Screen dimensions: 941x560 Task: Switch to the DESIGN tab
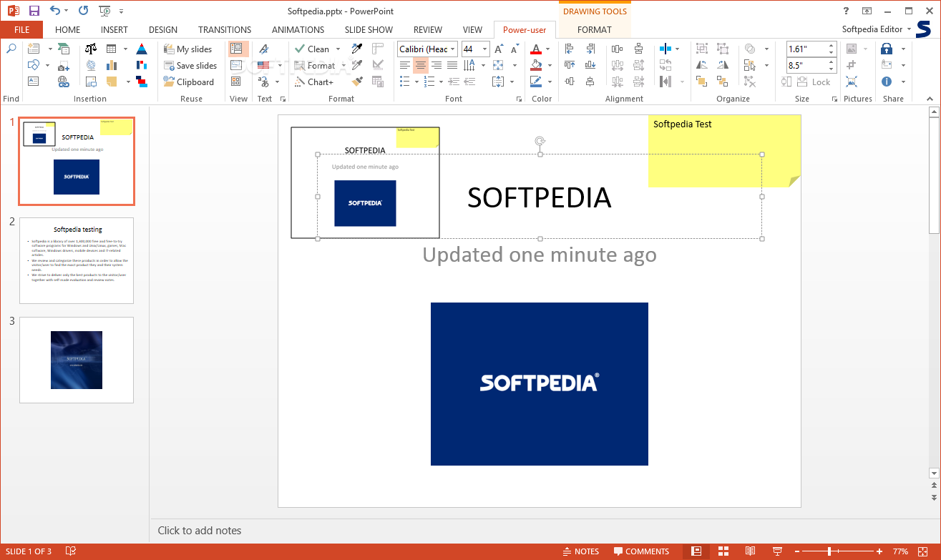click(163, 29)
